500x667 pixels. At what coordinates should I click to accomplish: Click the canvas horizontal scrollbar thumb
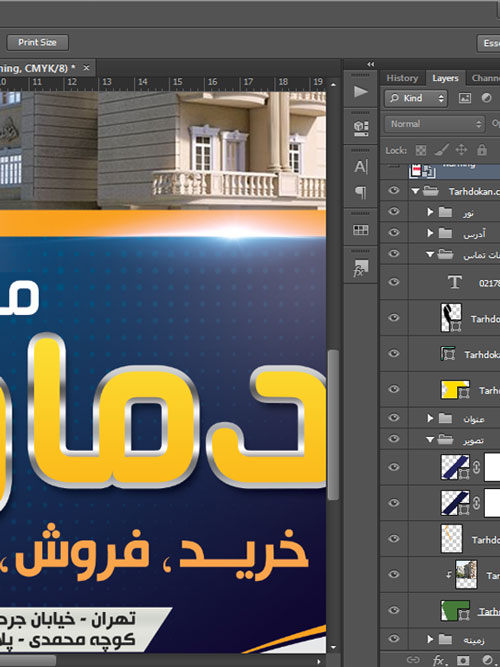coord(27,661)
